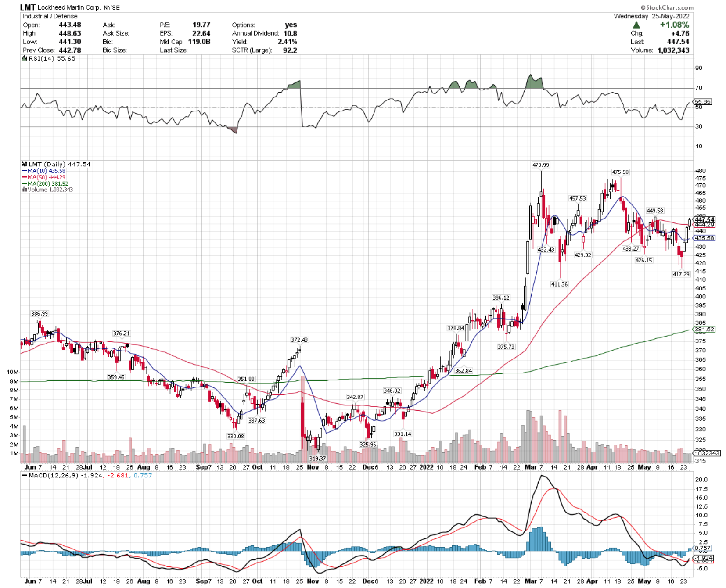This screenshot has height=588, width=726.
Task: Click the 479.99 peak price label
Action: tap(540, 165)
